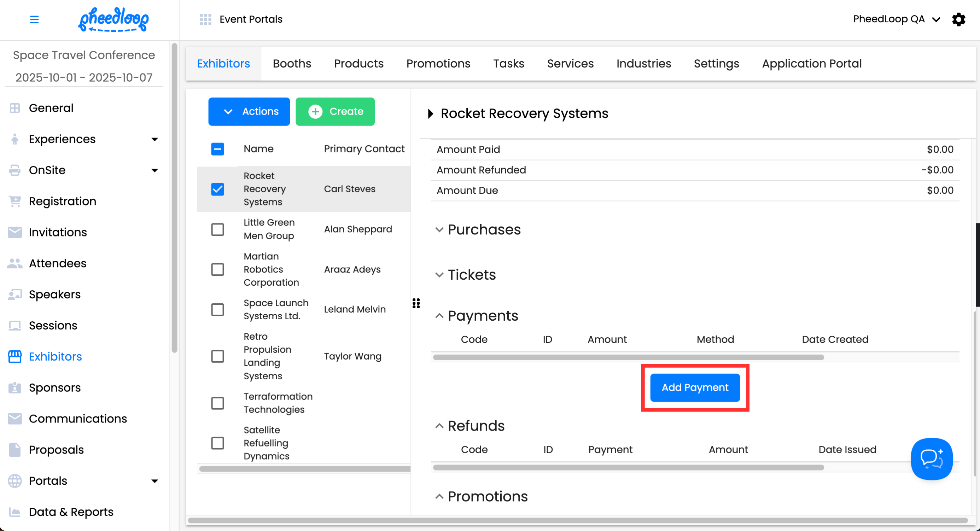Click the hamburger menu icon

click(34, 19)
